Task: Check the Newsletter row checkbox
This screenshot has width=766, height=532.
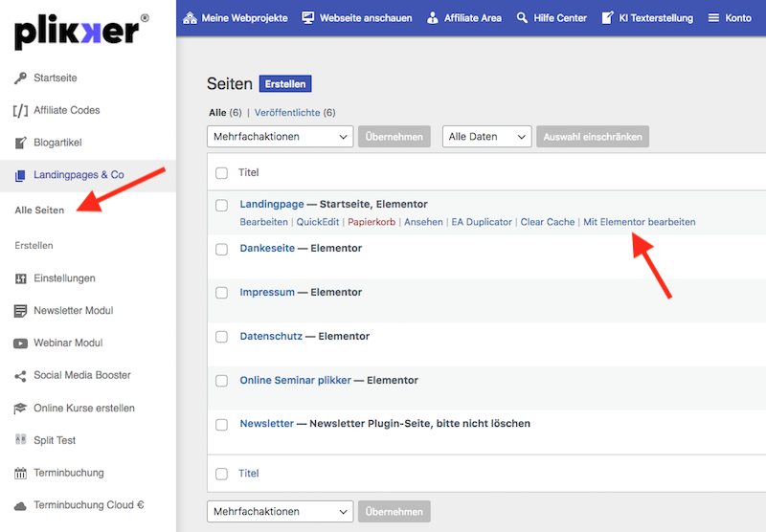Action: click(x=222, y=425)
